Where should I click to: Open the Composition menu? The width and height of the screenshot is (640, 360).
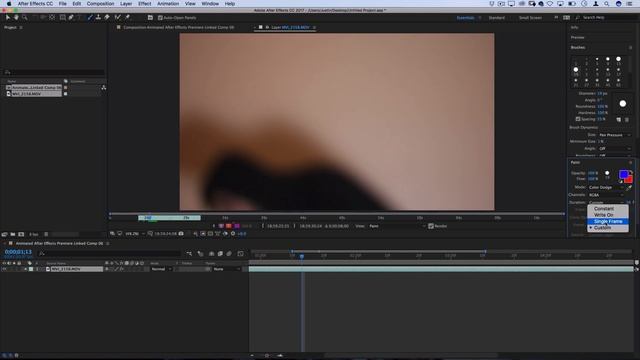coord(100,4)
